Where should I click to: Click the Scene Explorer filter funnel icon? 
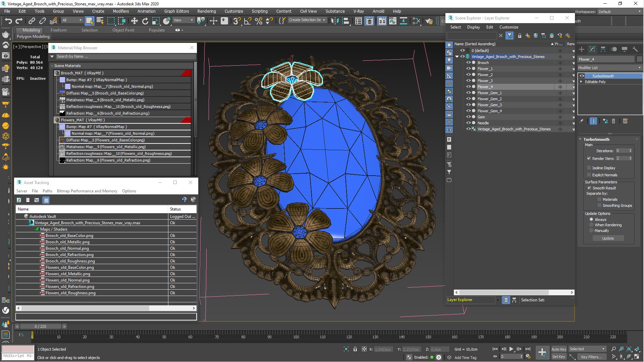point(509,36)
